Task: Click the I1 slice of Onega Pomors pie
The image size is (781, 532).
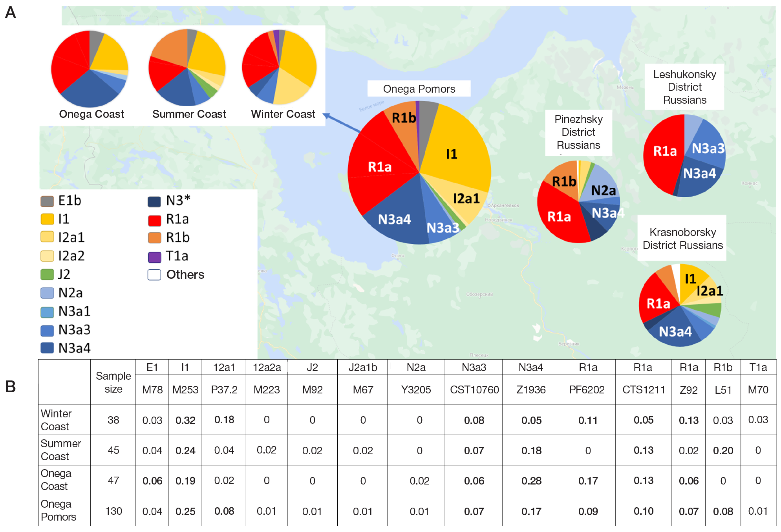Action: click(x=452, y=154)
